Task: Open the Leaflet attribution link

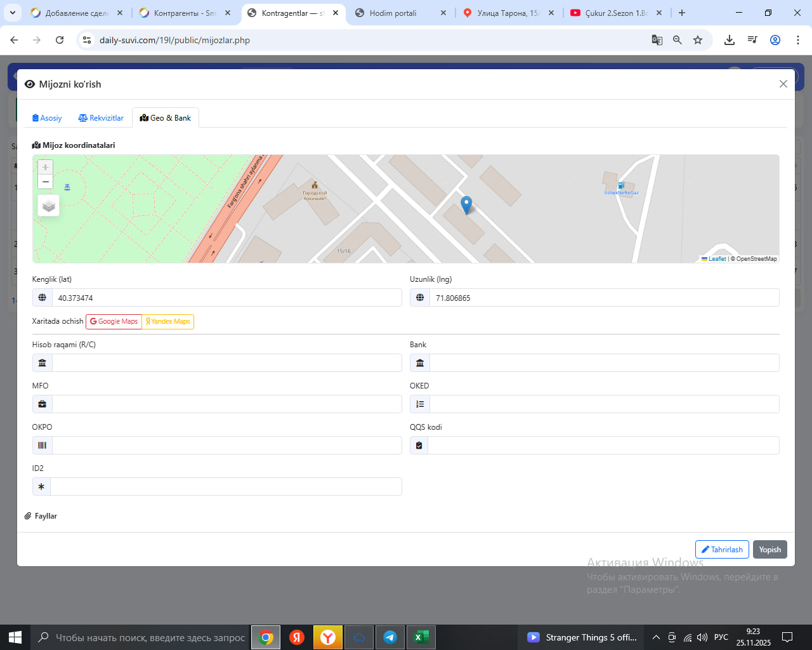Action: [x=717, y=259]
